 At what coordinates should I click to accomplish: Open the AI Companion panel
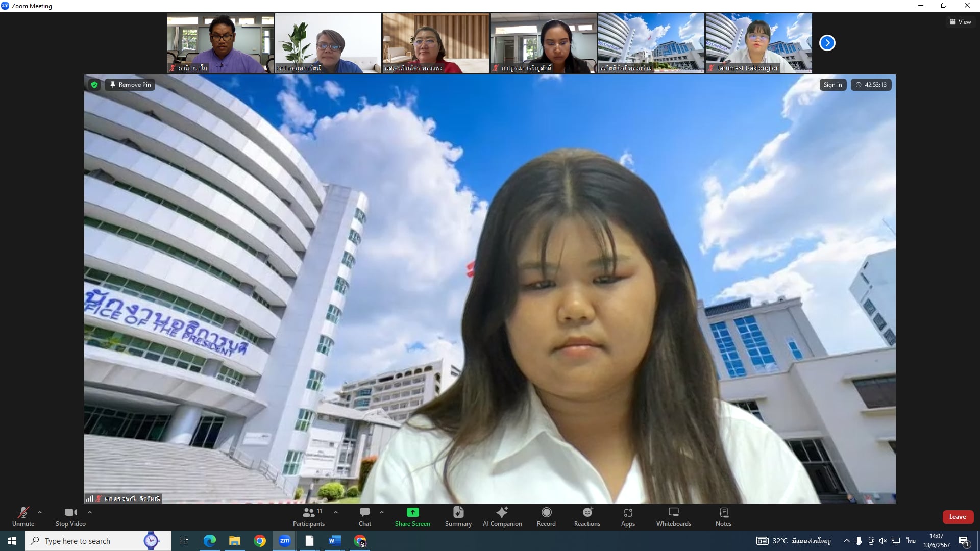coord(502,516)
